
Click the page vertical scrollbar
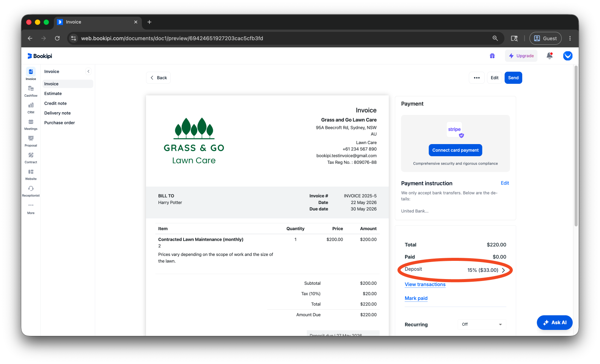(x=576, y=146)
